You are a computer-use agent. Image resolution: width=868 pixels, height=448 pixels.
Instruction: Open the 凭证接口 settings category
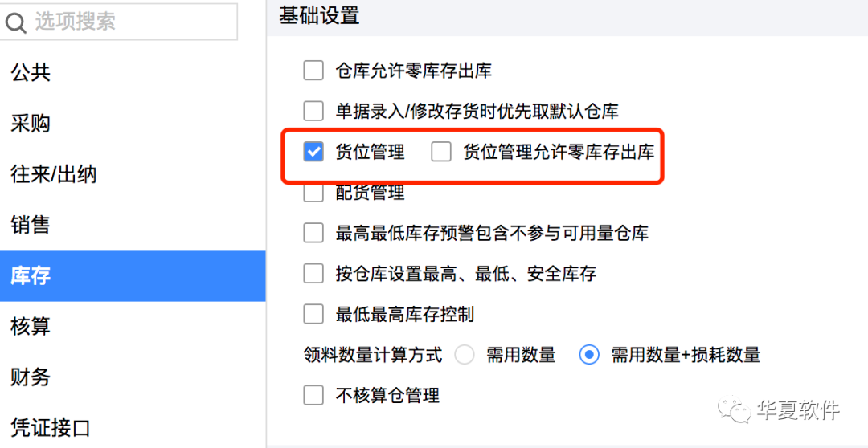tap(133, 428)
